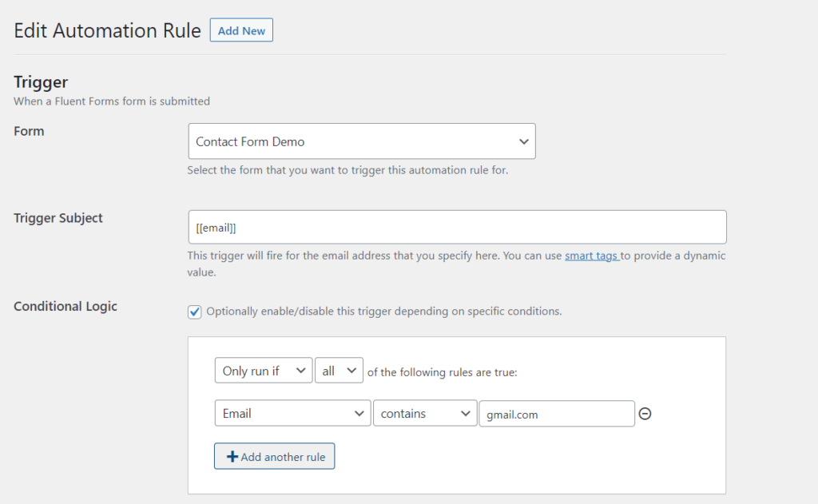Click the Add New button

240,30
